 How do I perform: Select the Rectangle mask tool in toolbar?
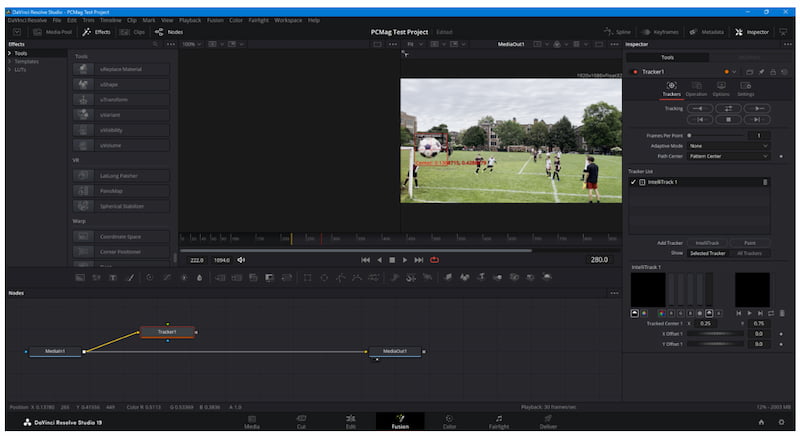tap(307, 277)
